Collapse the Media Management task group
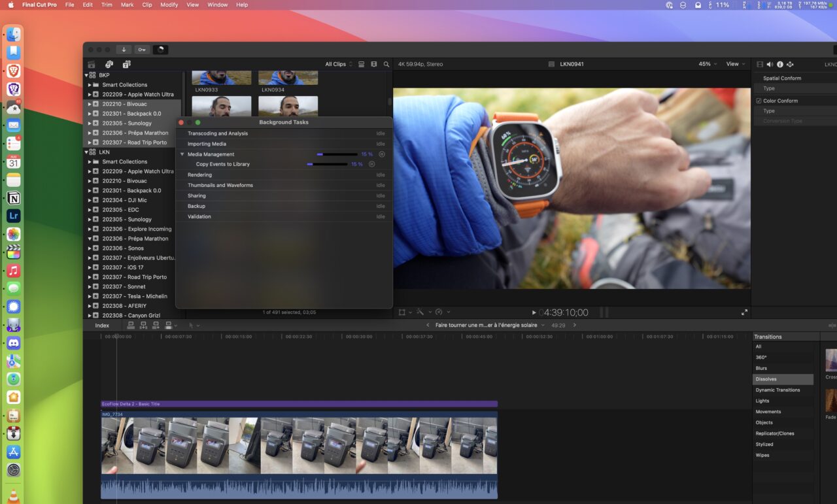This screenshot has width=837, height=504. click(x=182, y=154)
